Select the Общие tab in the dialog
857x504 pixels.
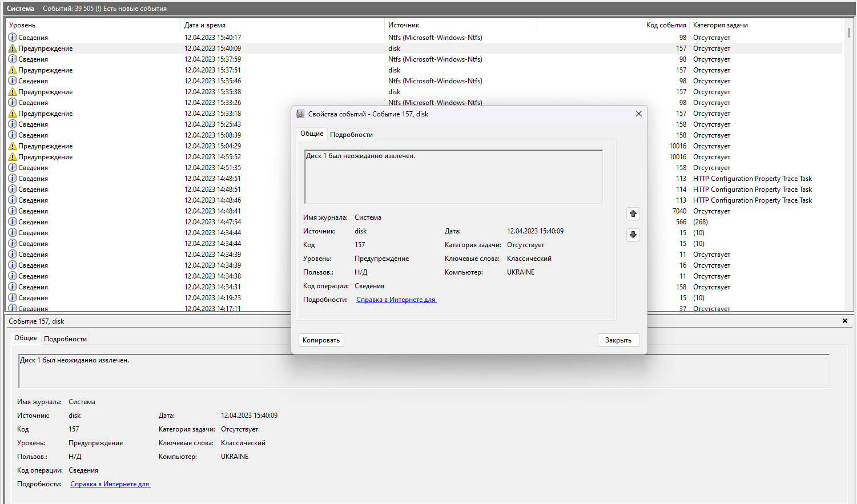[x=312, y=134]
